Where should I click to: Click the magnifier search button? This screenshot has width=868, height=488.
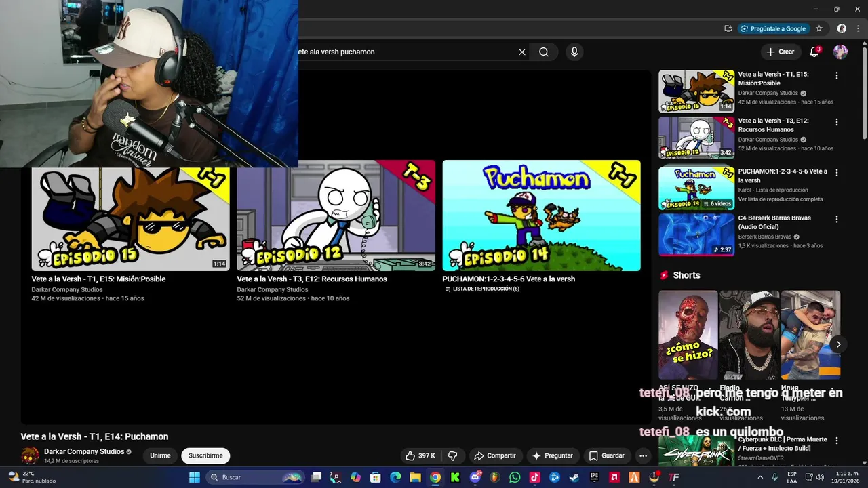544,52
